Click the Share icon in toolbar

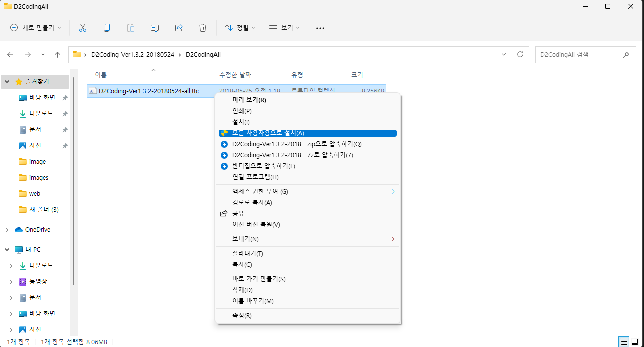click(179, 28)
